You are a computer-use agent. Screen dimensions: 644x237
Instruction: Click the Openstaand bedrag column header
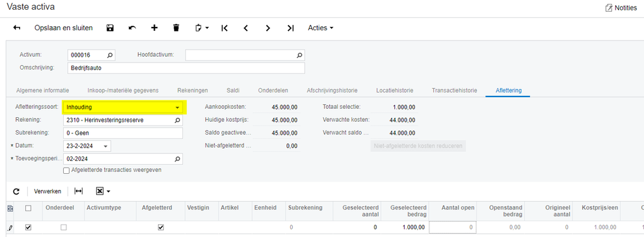500,211
